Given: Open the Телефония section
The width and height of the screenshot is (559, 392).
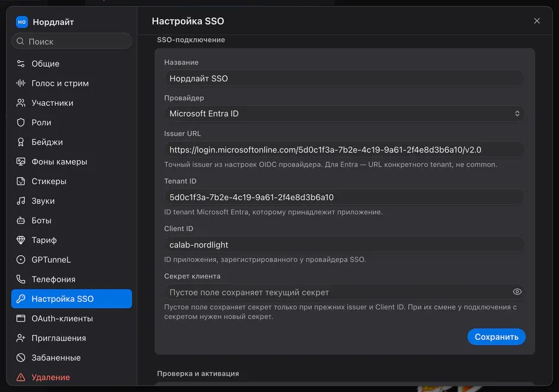Looking at the screenshot, I should (x=71, y=279).
